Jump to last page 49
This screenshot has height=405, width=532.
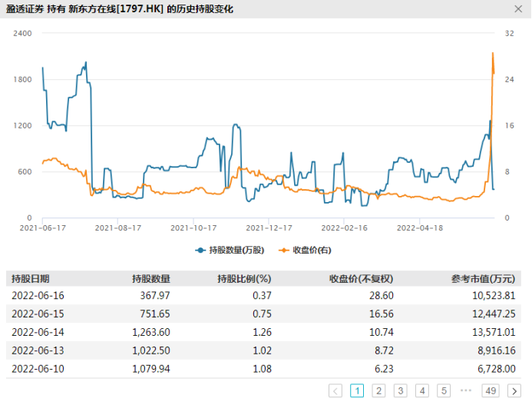click(x=491, y=390)
